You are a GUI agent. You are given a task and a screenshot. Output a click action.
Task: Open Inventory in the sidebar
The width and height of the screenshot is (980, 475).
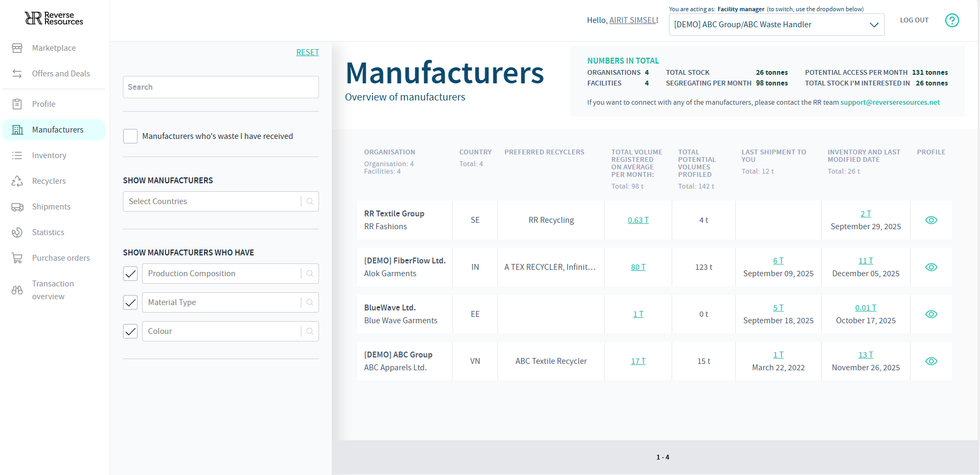tap(54, 155)
